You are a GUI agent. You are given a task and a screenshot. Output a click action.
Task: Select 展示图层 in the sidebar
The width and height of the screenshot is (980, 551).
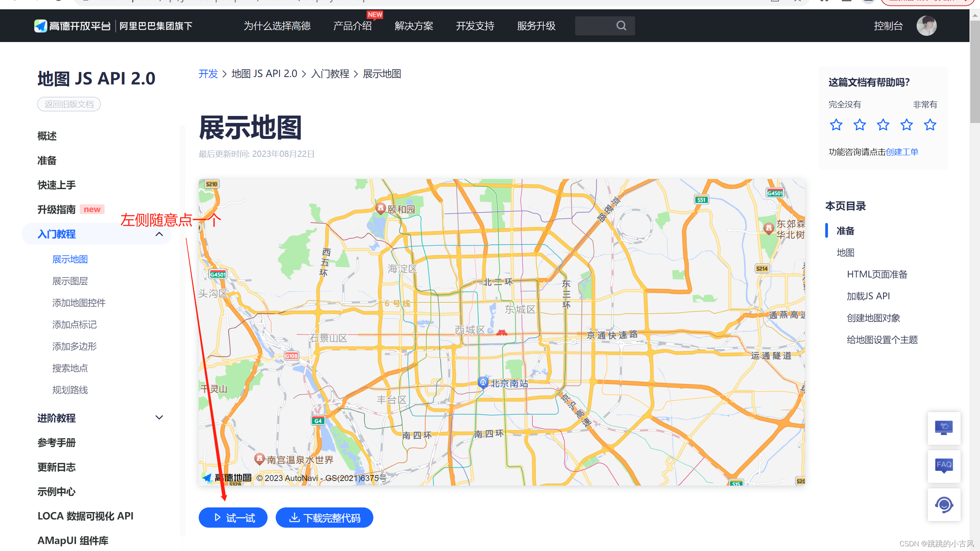point(70,281)
